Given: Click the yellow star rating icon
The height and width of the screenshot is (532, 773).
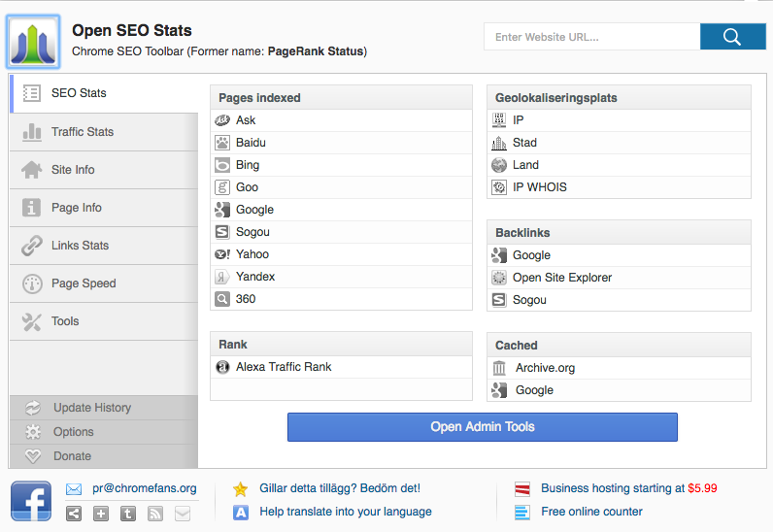Looking at the screenshot, I should point(240,489).
